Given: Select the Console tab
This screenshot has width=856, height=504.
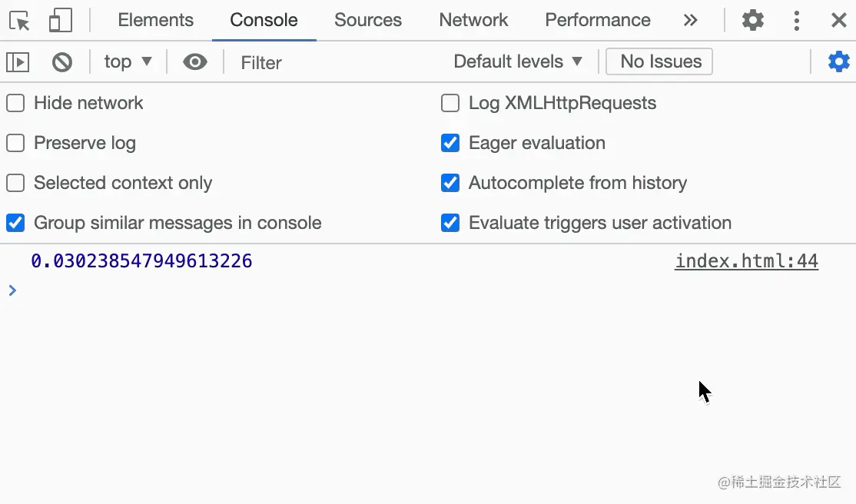Looking at the screenshot, I should (264, 20).
